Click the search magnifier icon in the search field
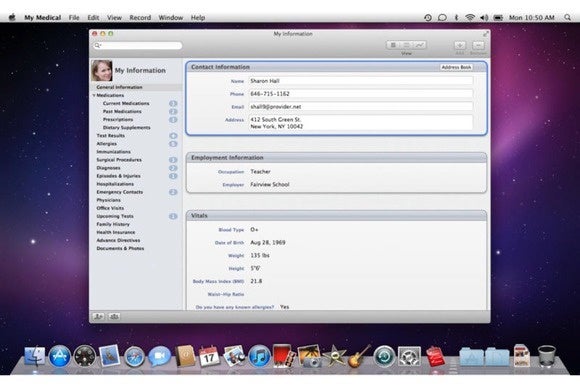 pos(98,45)
